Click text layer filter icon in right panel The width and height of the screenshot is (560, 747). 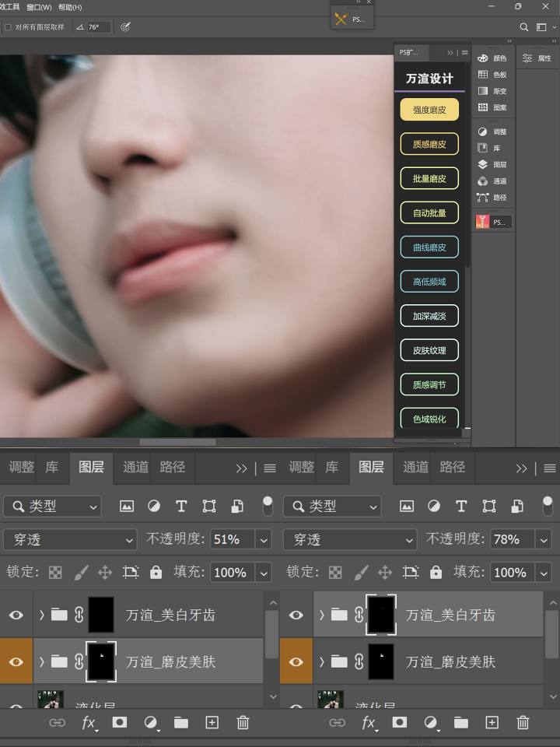pos(461,507)
